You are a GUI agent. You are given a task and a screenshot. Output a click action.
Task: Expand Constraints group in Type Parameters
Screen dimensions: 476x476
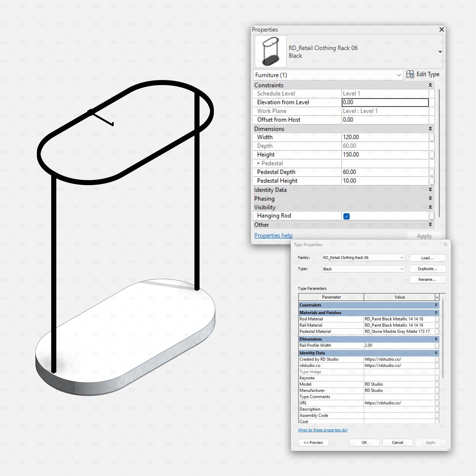(436, 305)
